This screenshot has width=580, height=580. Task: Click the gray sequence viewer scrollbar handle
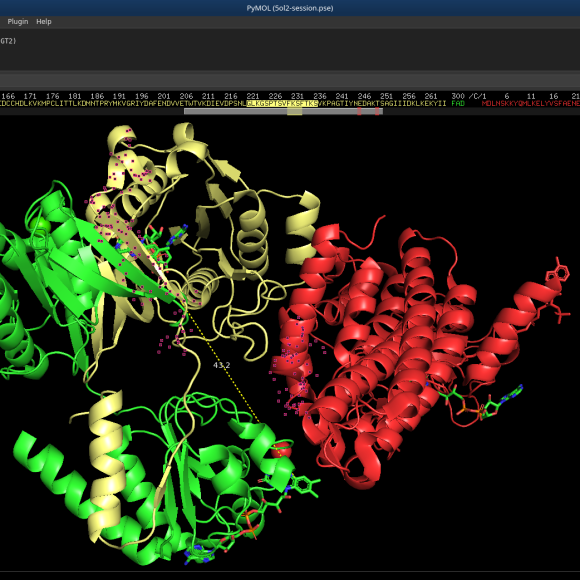click(x=283, y=111)
